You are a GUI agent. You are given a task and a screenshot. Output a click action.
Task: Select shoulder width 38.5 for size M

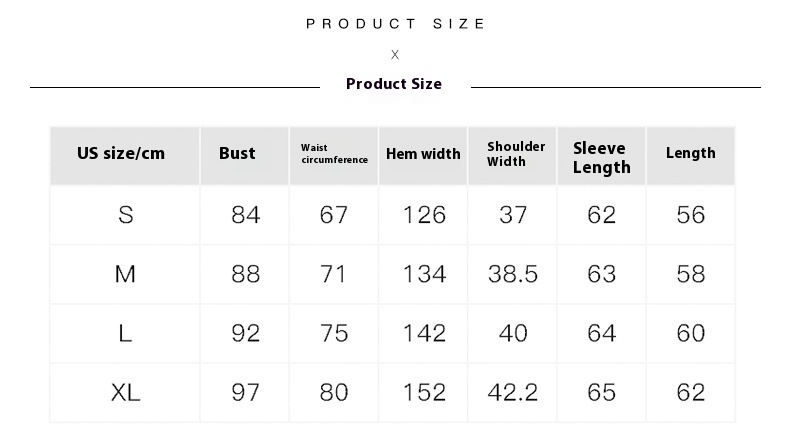coord(513,274)
